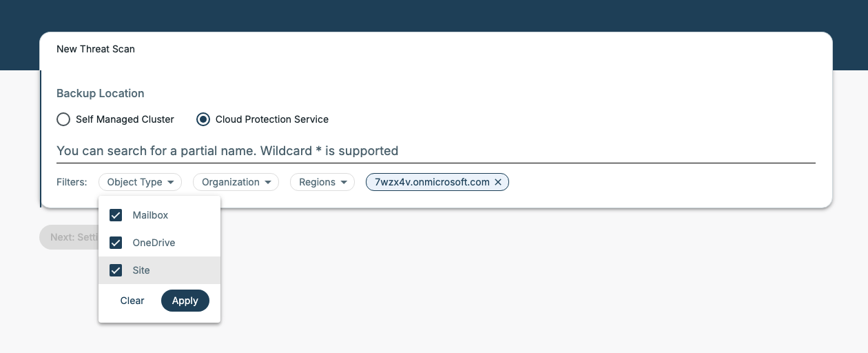Uncheck the Site checkbox
868x353 pixels.
tap(116, 270)
